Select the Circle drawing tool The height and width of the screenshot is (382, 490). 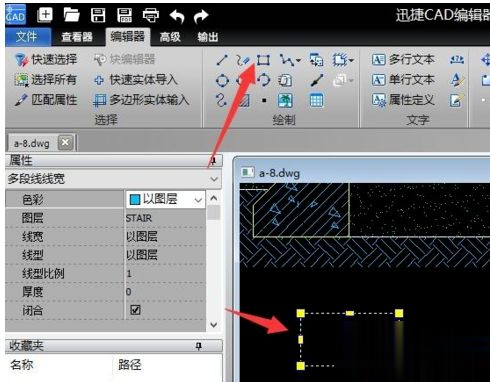222,80
